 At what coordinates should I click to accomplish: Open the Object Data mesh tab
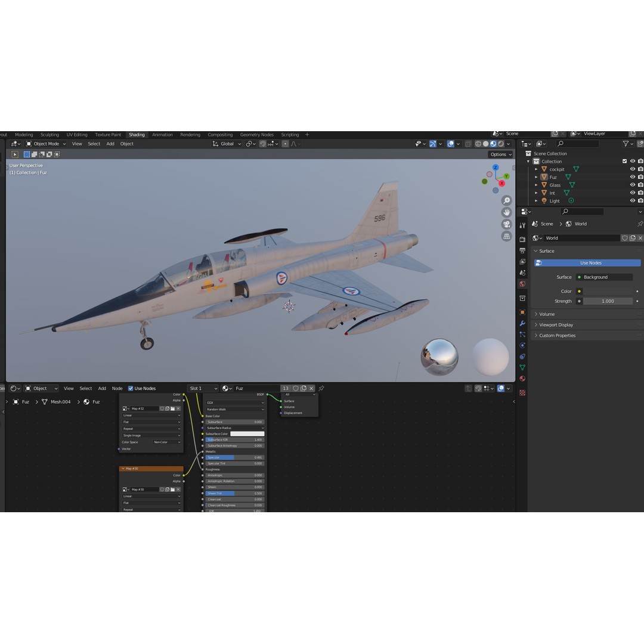click(x=522, y=367)
